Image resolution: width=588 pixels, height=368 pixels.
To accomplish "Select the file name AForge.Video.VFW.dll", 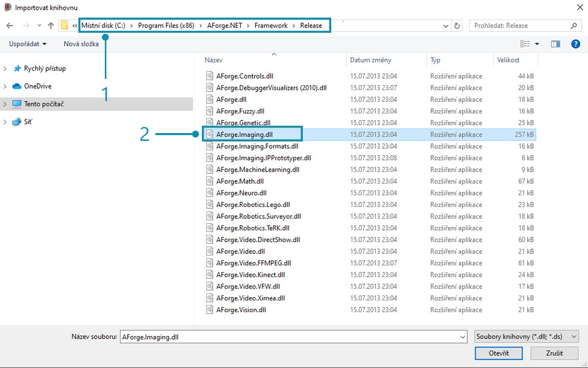I will tap(248, 287).
